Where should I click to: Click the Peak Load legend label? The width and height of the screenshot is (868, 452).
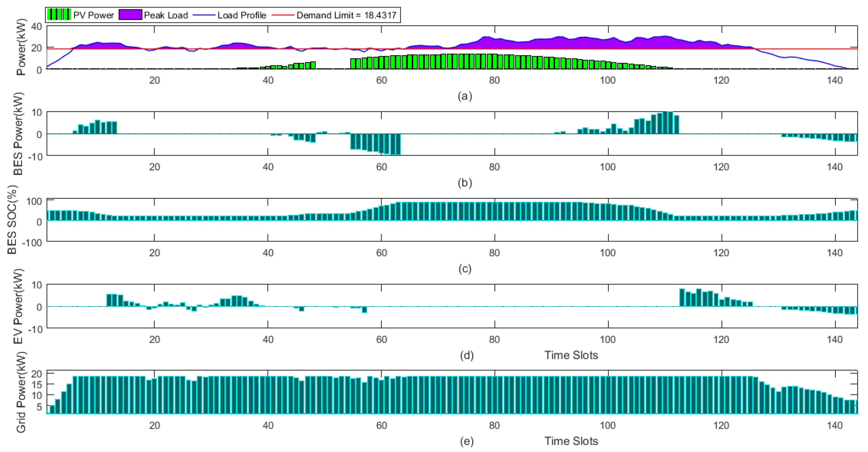point(166,15)
